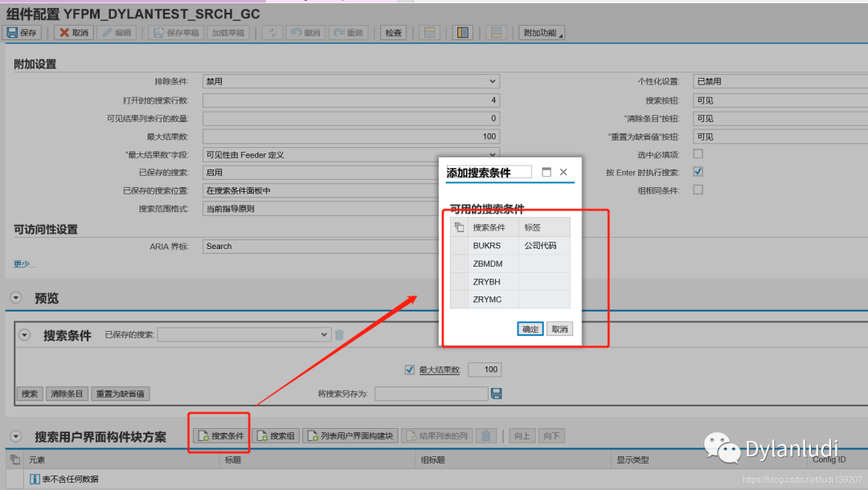Click the 检查 (Check) toolbar button
Image resolution: width=868 pixels, height=490 pixels.
click(x=392, y=32)
